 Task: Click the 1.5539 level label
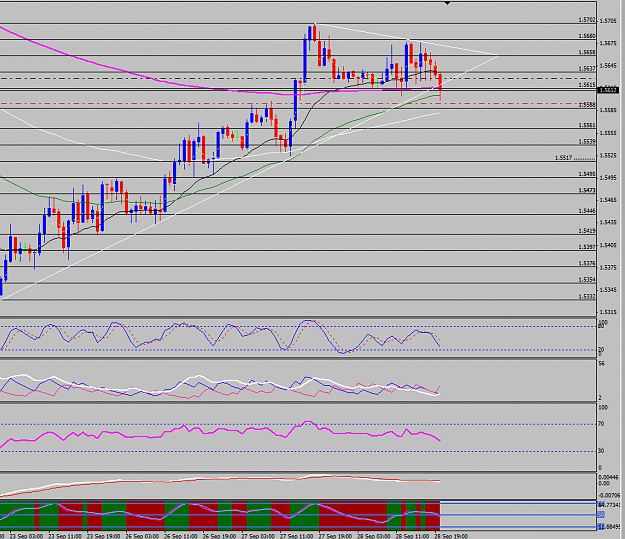[587, 142]
